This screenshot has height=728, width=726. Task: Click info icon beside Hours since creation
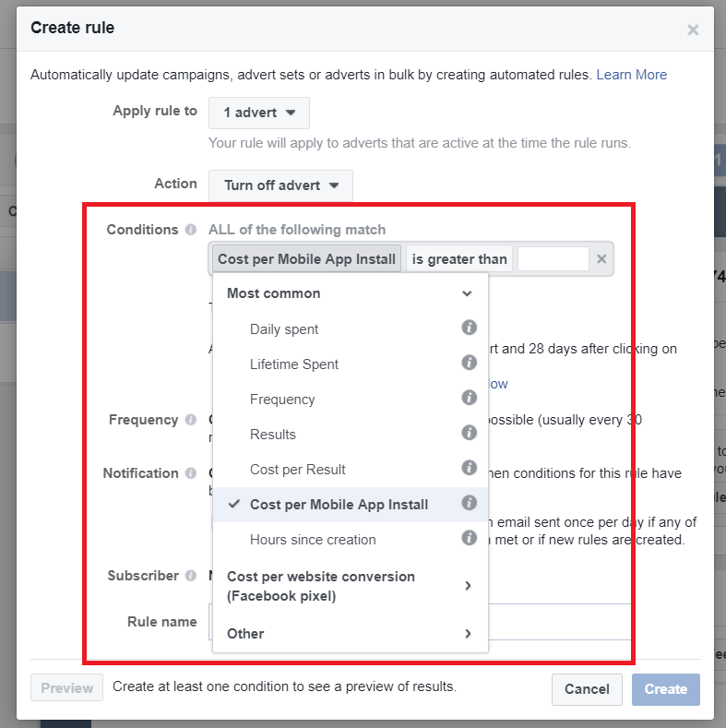pos(469,538)
